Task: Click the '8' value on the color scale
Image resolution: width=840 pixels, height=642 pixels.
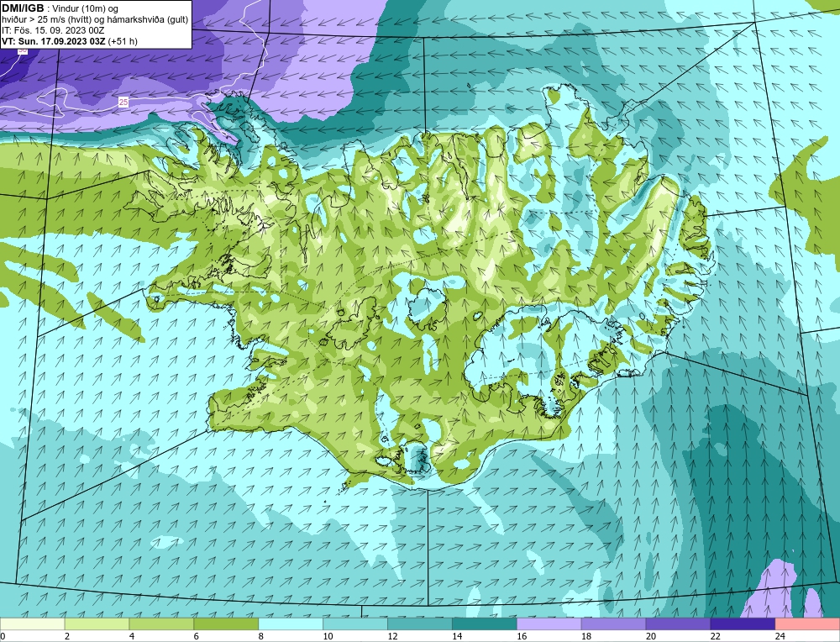Action: [x=261, y=636]
